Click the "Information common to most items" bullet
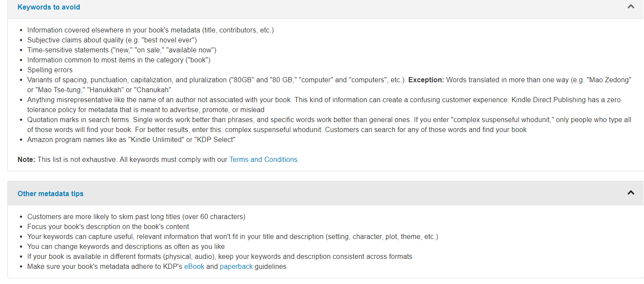The height and width of the screenshot is (284, 644). (118, 60)
